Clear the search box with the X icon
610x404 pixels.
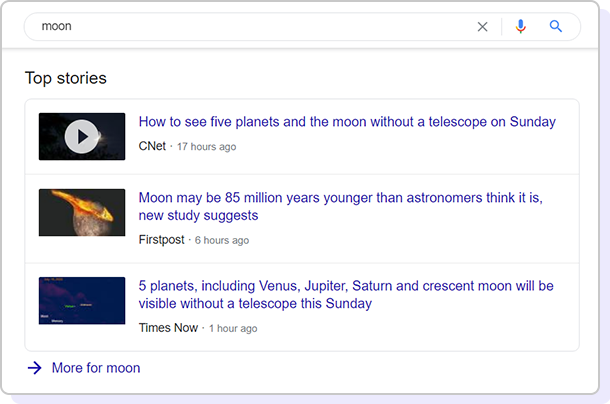click(x=483, y=27)
